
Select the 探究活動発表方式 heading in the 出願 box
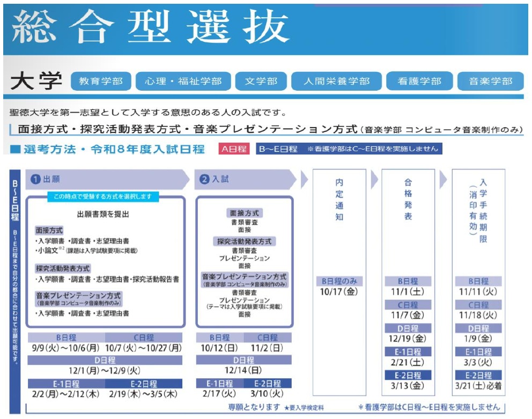click(63, 268)
